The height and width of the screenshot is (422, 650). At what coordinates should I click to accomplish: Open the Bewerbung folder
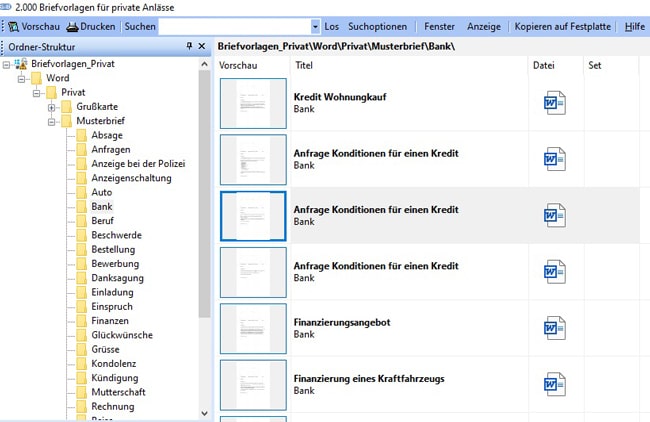(x=113, y=263)
